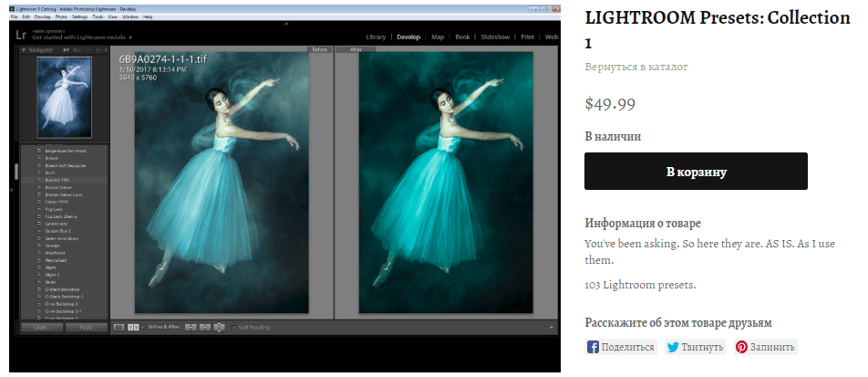Open Before/After view mode dropdown arrow
This screenshot has width=868, height=377.
pyautogui.click(x=143, y=327)
